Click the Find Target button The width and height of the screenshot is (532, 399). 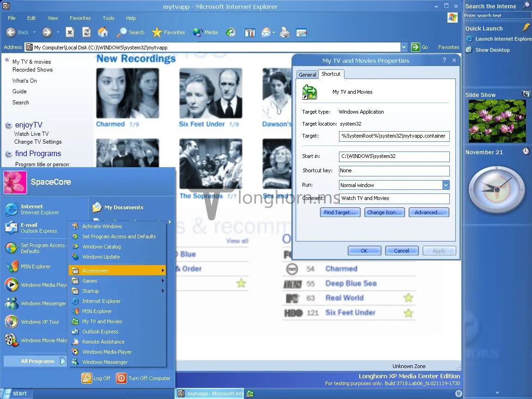(x=340, y=212)
